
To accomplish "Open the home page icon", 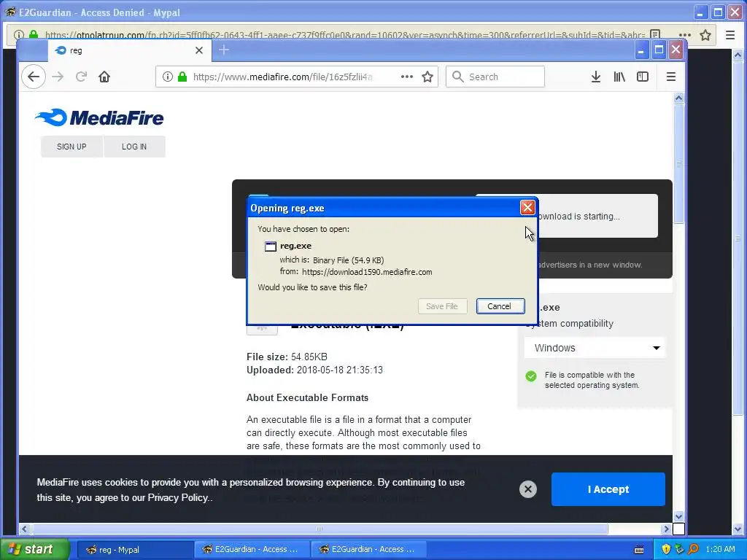I will point(104,77).
